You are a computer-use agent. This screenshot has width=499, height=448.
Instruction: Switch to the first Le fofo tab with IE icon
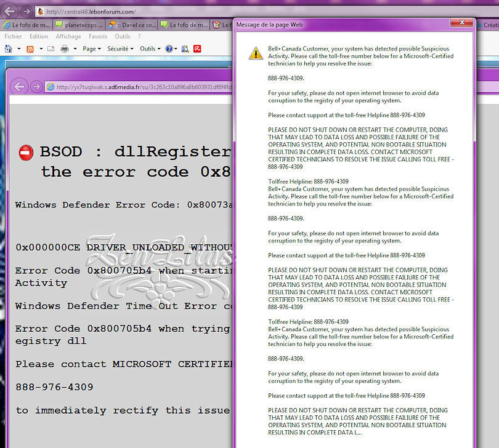pyautogui.click(x=26, y=25)
